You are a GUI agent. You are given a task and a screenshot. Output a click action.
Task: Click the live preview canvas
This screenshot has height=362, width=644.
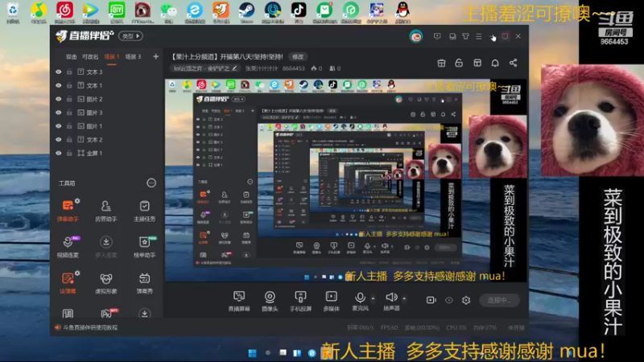(346, 180)
